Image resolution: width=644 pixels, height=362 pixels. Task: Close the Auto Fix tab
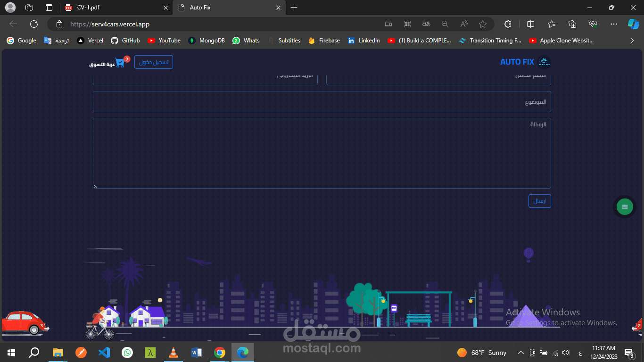[x=278, y=8]
